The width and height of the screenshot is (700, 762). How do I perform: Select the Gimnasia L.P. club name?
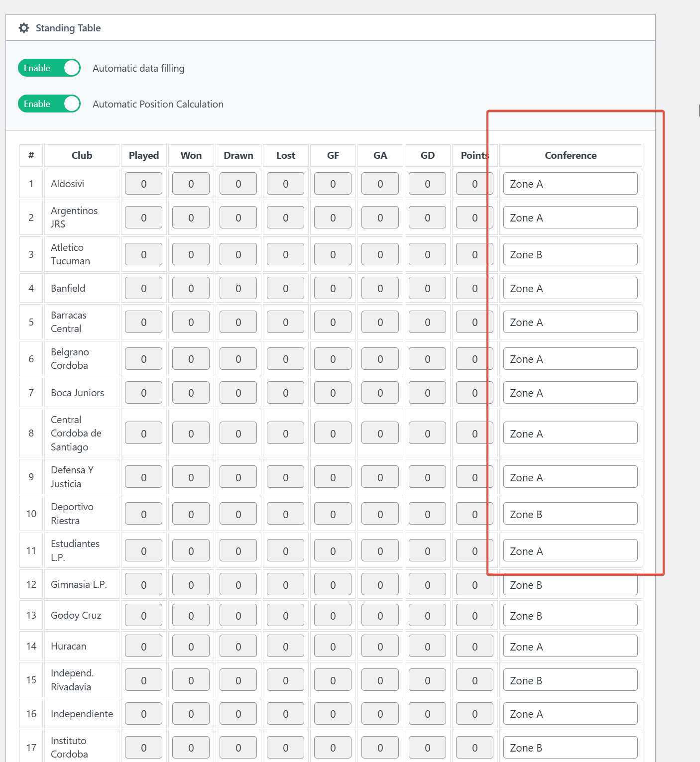(x=79, y=584)
